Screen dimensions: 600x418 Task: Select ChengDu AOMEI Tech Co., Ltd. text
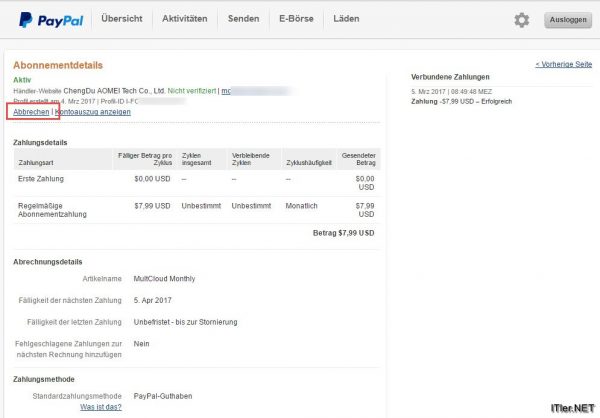(x=114, y=91)
